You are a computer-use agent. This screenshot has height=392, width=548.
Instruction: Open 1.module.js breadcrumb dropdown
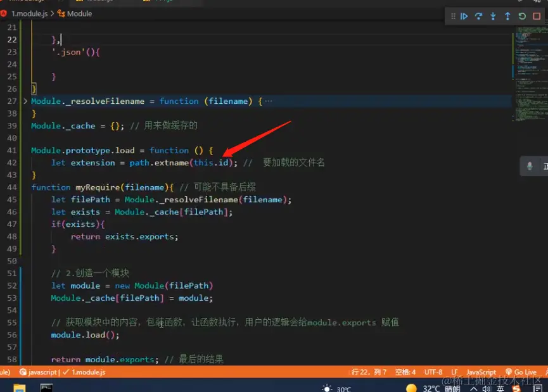pyautogui.click(x=29, y=14)
